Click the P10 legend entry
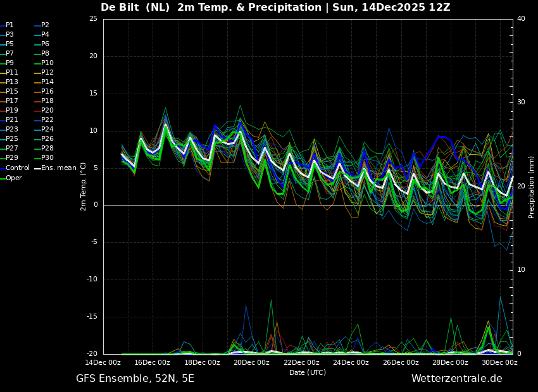This screenshot has height=392, width=538. coord(47,63)
